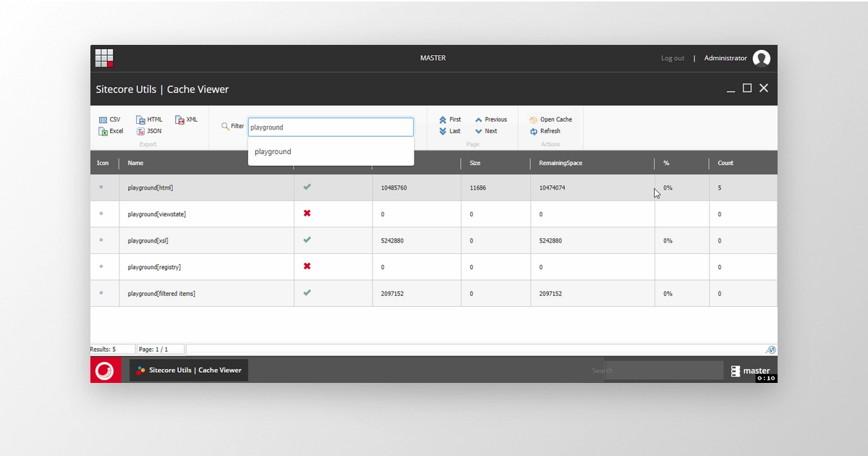
Task: Sort by the RemainingSpace column header
Action: coord(561,163)
